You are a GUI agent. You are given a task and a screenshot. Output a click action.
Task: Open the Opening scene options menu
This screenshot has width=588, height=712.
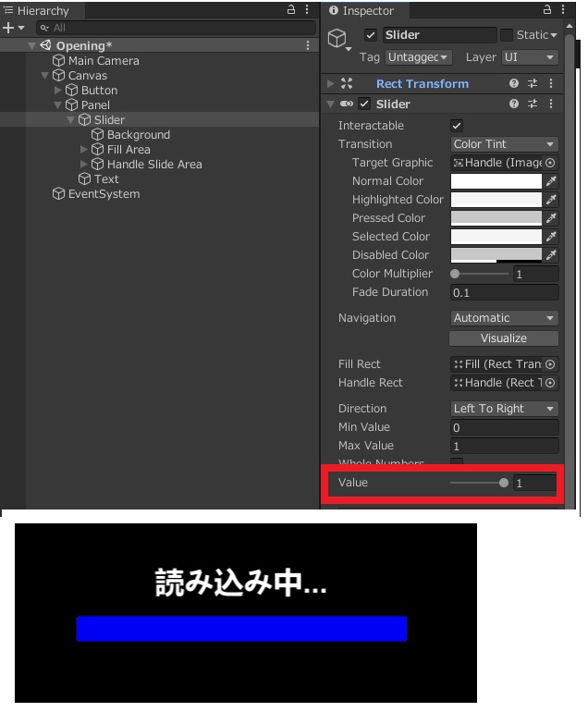(x=308, y=45)
